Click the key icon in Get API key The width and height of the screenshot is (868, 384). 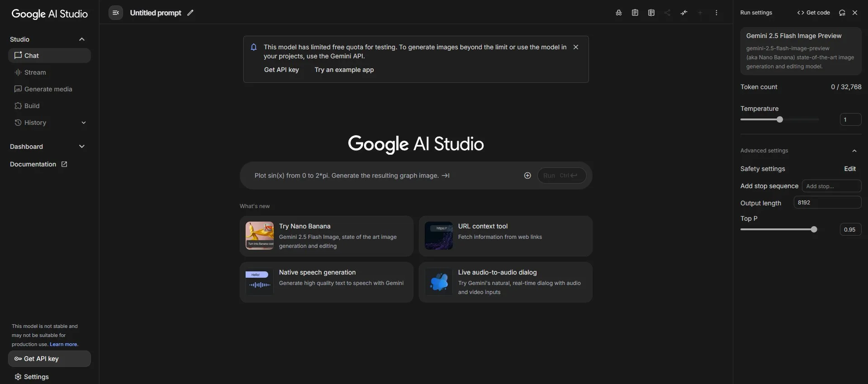click(x=18, y=359)
